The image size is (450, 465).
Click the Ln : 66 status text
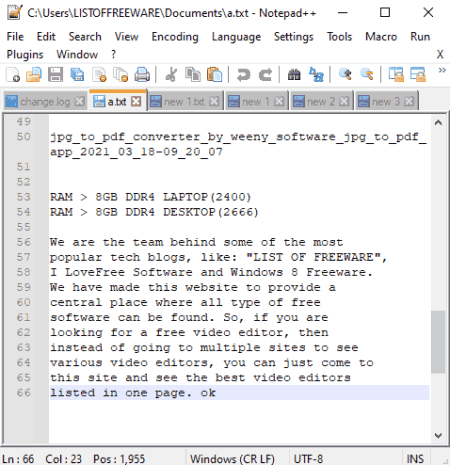[x=18, y=459]
